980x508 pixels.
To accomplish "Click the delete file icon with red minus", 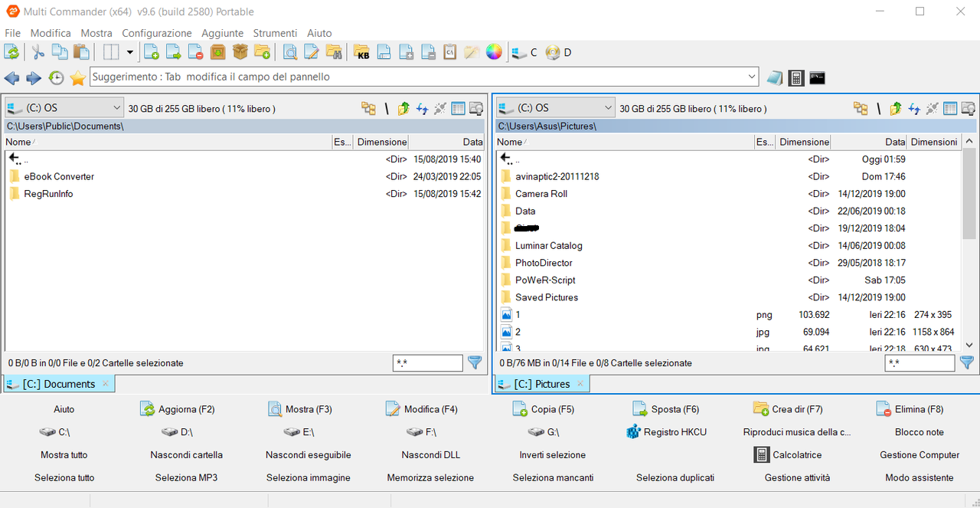I will coord(196,52).
